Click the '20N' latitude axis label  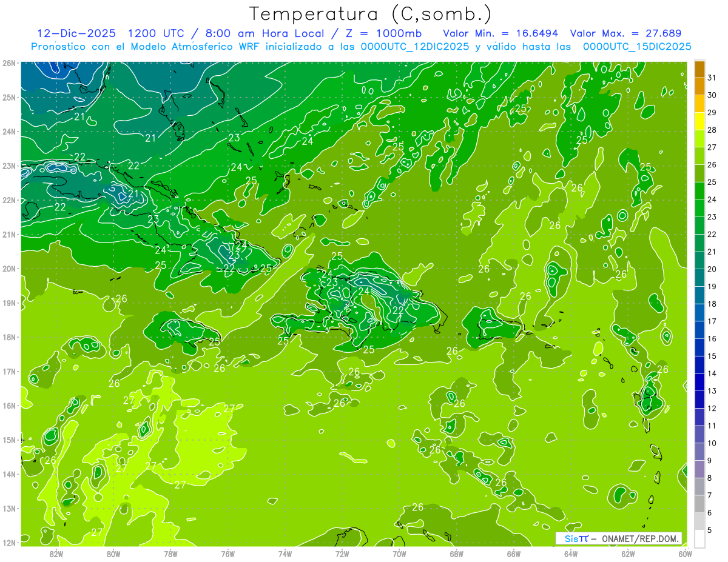(x=8, y=269)
